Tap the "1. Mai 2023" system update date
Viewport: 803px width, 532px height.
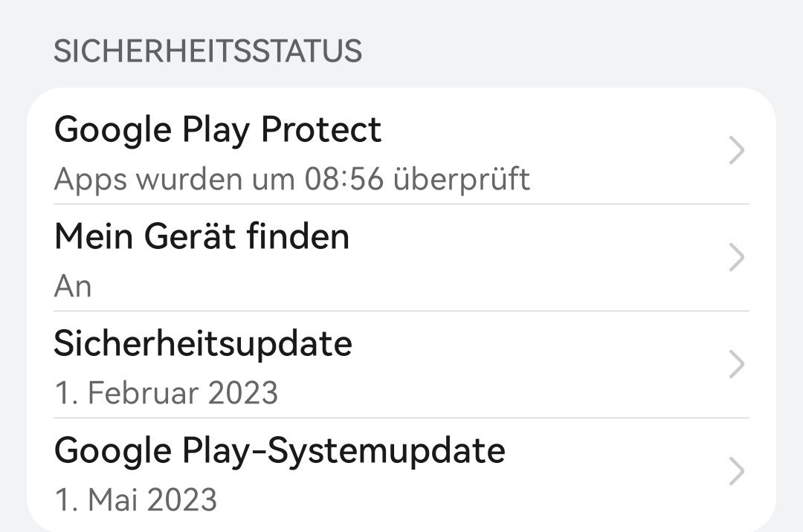[x=135, y=499]
